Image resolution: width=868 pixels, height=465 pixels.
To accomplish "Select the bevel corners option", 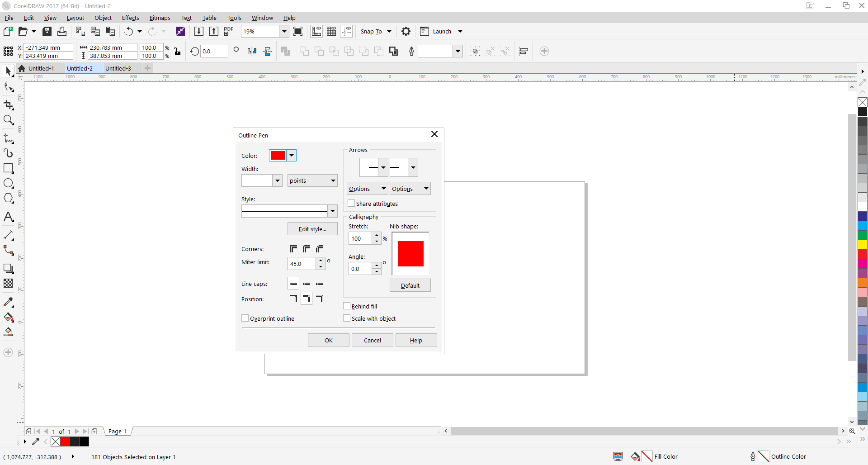I will point(320,249).
